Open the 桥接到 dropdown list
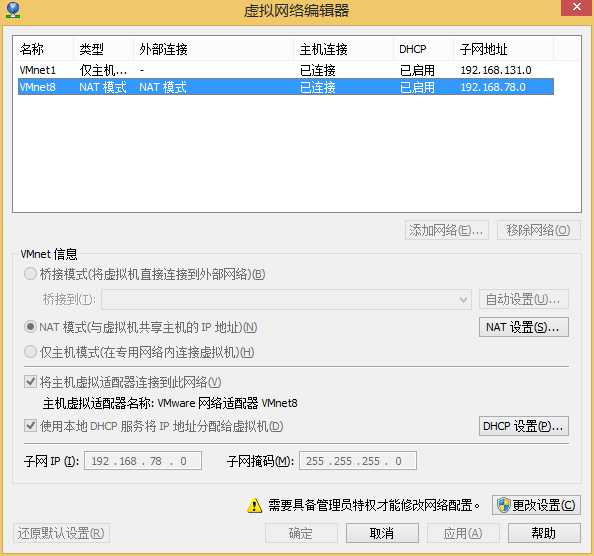Screen dimensions: 594x556 [287, 300]
